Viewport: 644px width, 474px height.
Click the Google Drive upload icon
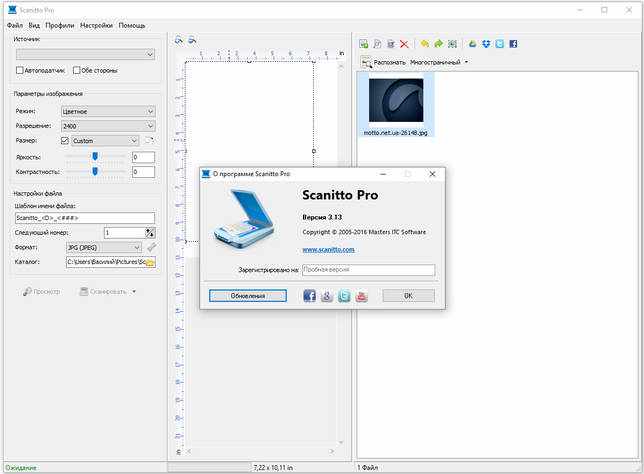472,44
